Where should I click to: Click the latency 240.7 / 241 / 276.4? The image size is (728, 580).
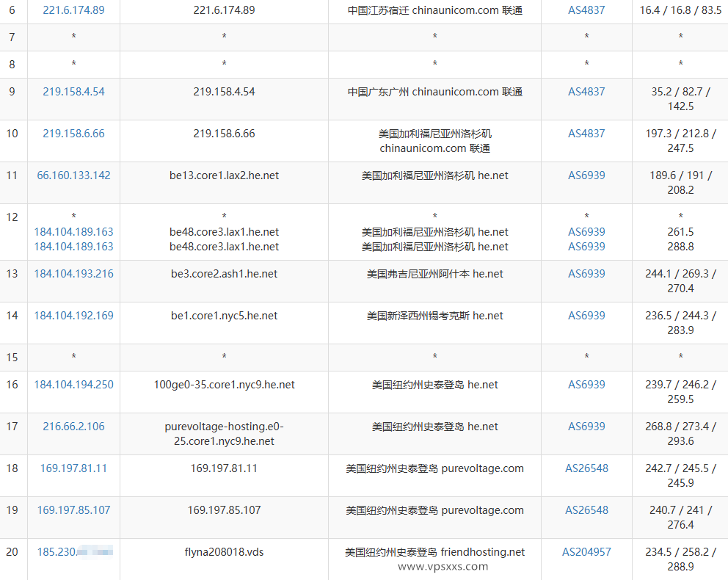click(x=680, y=518)
